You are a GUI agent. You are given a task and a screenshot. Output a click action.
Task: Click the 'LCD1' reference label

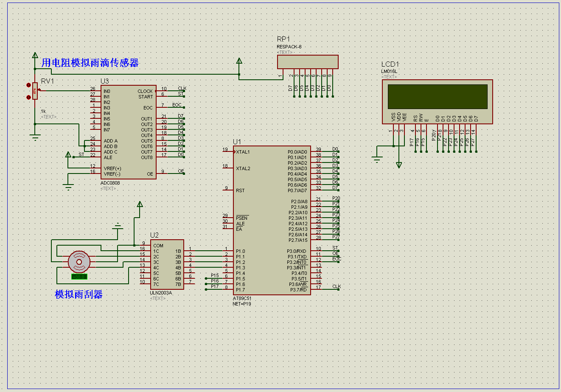coord(390,64)
